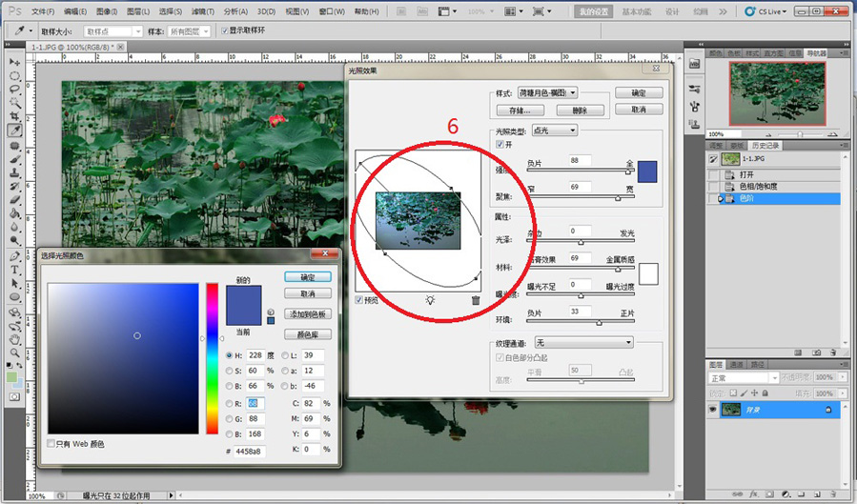Expand the workspace switcher double chevron

pyautogui.click(x=724, y=11)
